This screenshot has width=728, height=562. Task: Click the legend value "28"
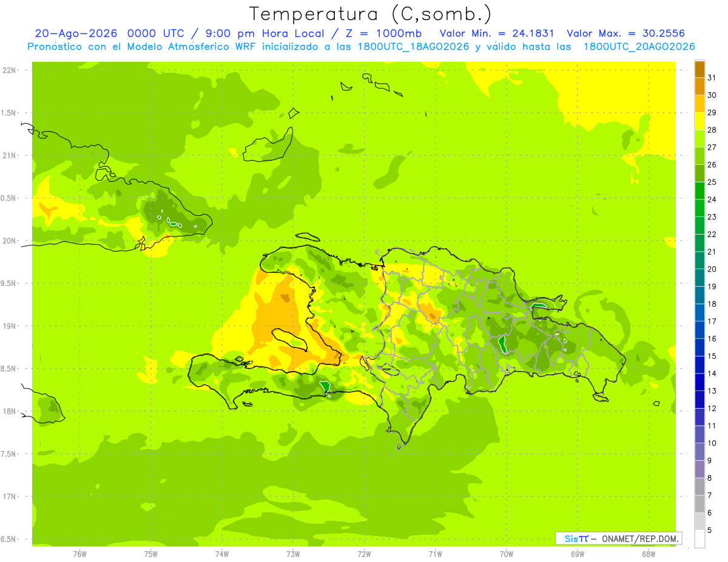[x=712, y=130]
